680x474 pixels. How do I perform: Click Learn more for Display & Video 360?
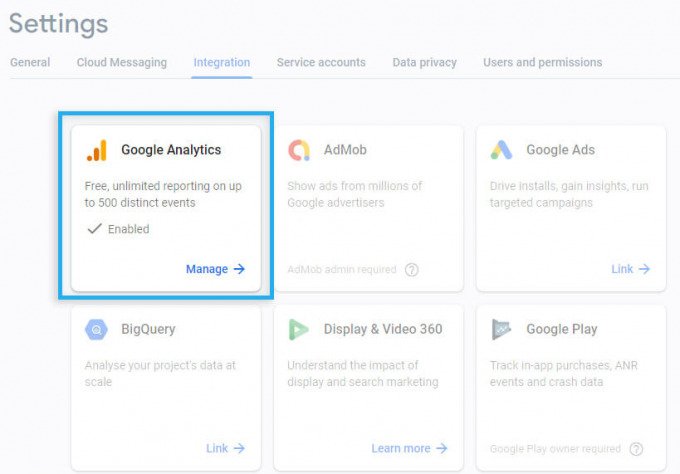tap(409, 448)
